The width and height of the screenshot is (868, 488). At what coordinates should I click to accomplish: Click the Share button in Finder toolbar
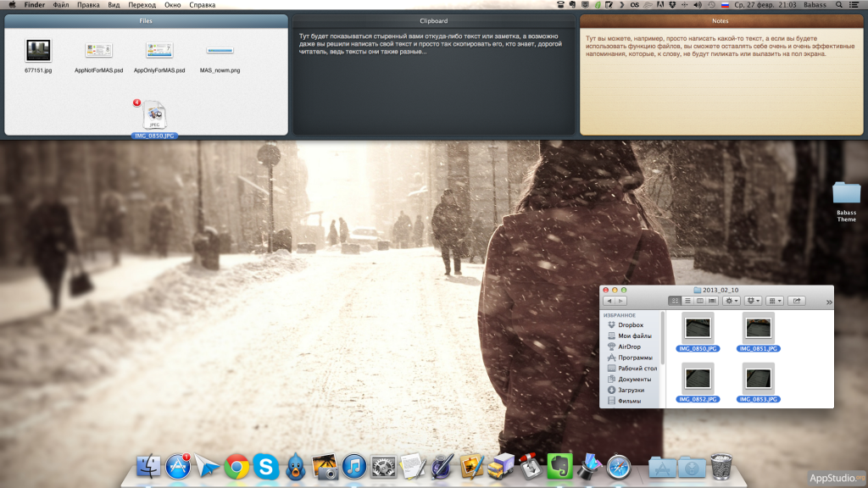tap(797, 301)
